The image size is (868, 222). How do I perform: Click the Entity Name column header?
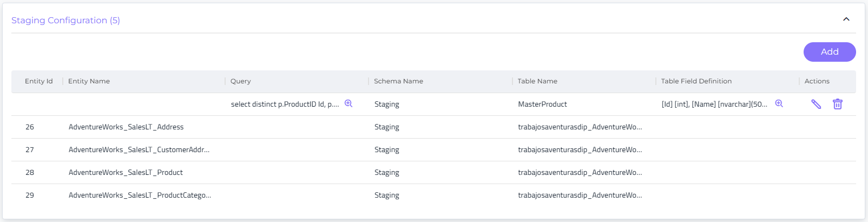click(x=89, y=81)
